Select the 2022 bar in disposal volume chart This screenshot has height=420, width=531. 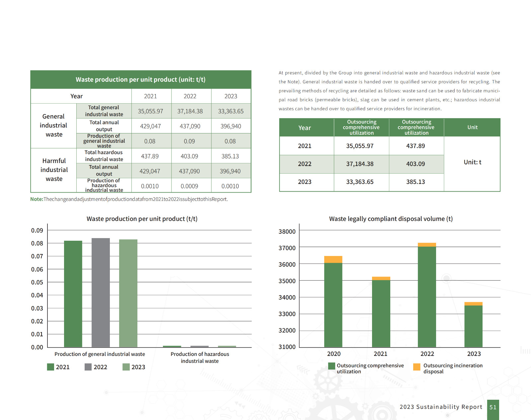(427, 295)
